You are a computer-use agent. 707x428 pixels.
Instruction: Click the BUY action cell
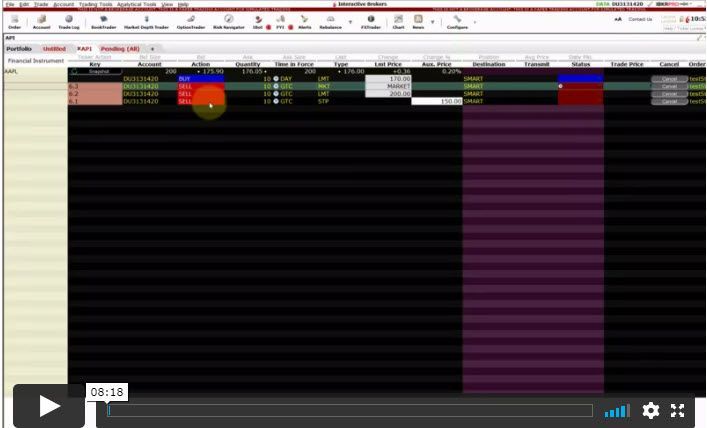pos(201,79)
